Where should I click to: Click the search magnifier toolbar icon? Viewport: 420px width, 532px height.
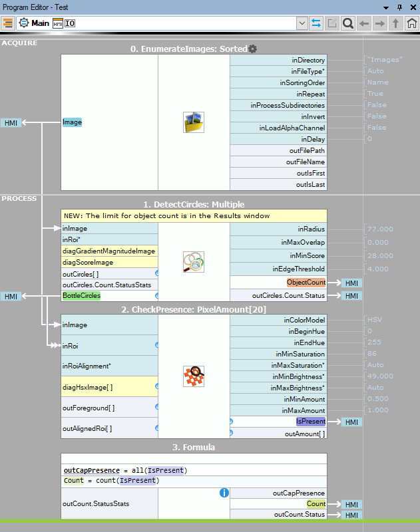tap(347, 23)
